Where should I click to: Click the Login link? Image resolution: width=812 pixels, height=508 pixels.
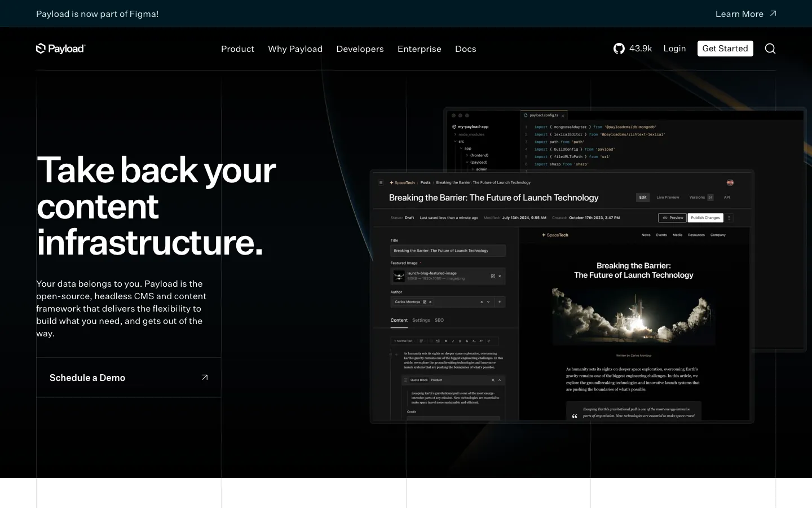(674, 49)
